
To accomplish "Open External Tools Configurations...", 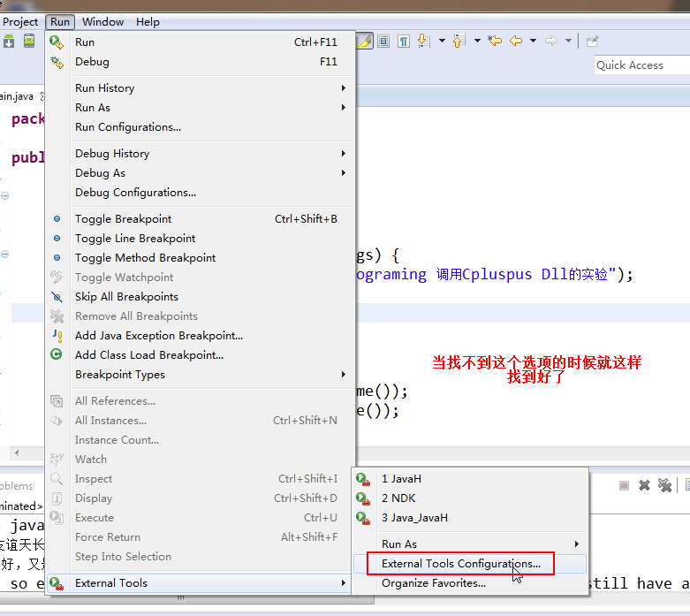I will (470, 564).
